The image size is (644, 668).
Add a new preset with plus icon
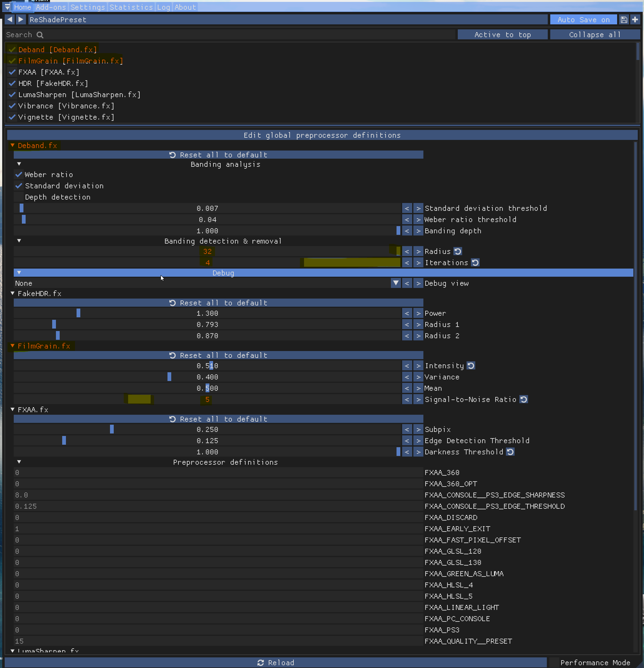point(635,20)
